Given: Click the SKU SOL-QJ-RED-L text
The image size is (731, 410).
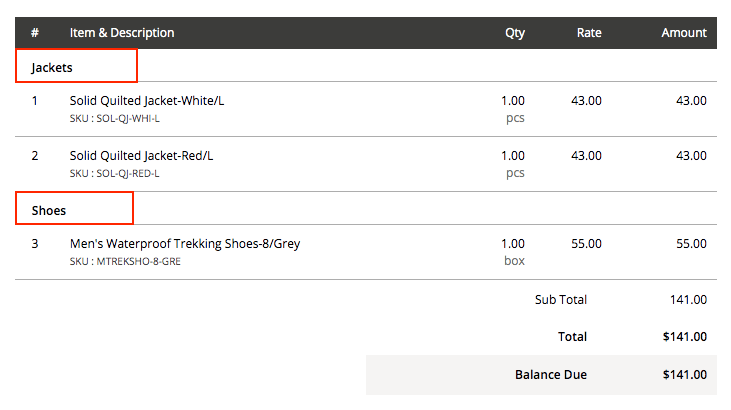Looking at the screenshot, I should point(114,174).
